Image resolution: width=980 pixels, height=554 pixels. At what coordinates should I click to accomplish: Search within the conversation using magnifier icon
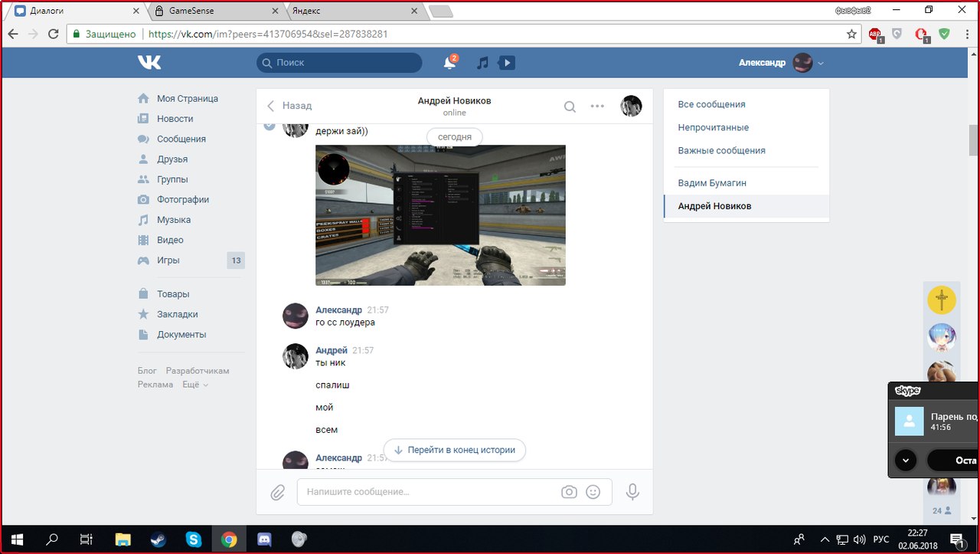pyautogui.click(x=570, y=107)
